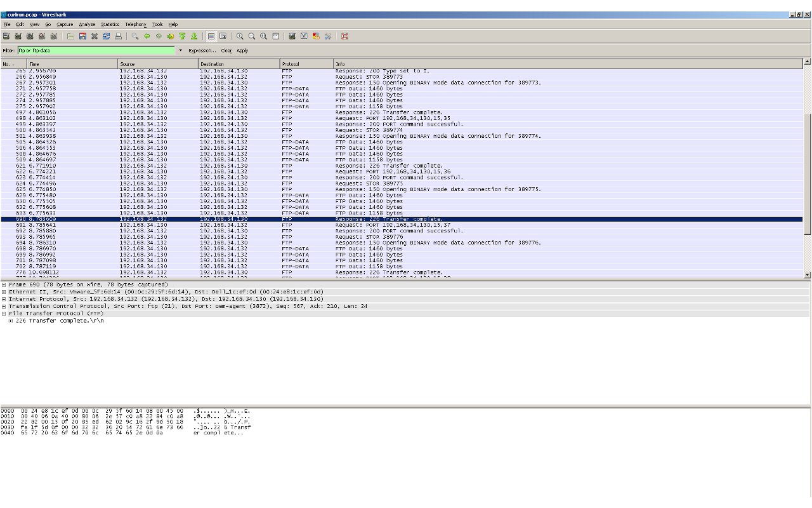Select packet 691 PORT 192,168,34,130,15,37 row
The image size is (812, 508).
point(402,225)
